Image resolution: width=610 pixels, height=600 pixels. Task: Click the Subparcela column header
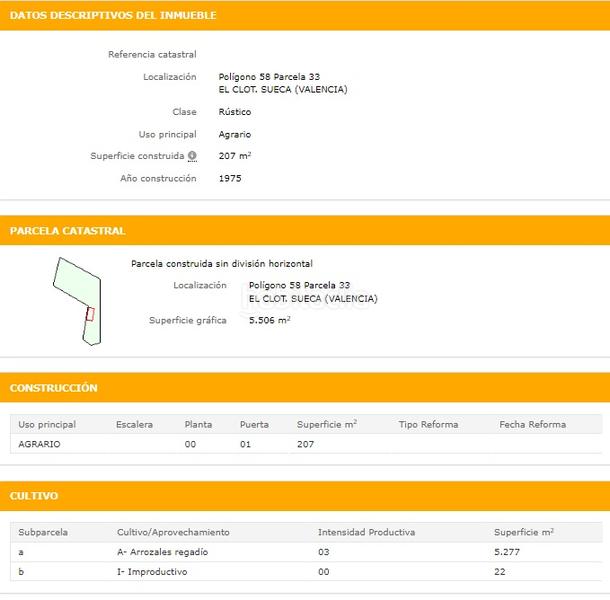point(43,533)
